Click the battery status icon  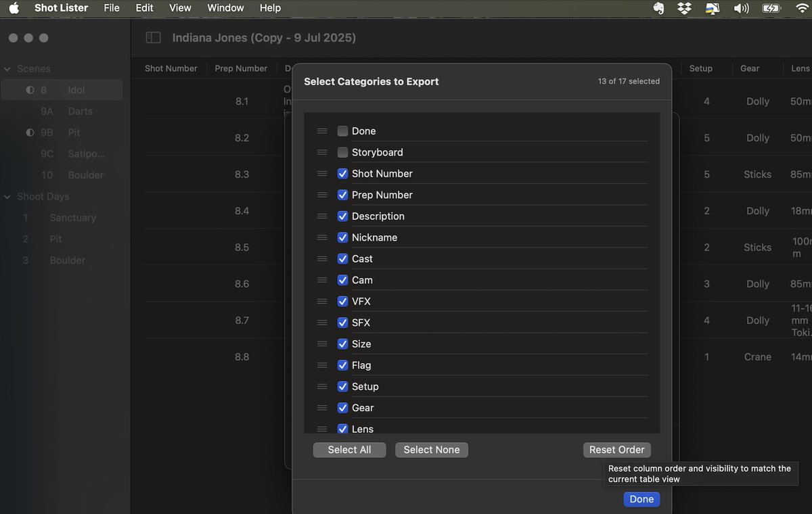click(771, 8)
